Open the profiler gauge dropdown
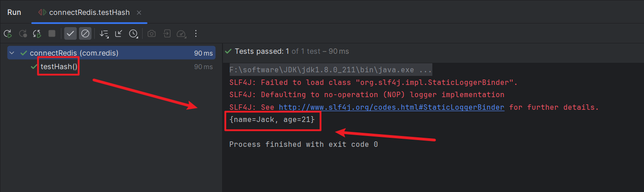This screenshot has width=644, height=192. point(181,33)
